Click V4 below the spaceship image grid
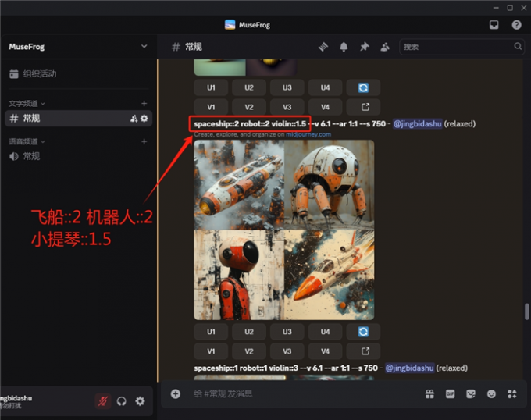 [325, 351]
